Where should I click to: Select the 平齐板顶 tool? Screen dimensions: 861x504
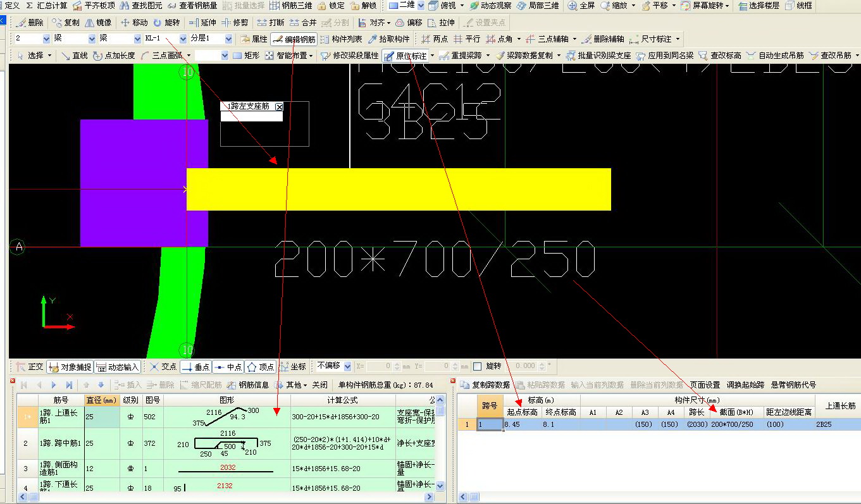(x=94, y=5)
